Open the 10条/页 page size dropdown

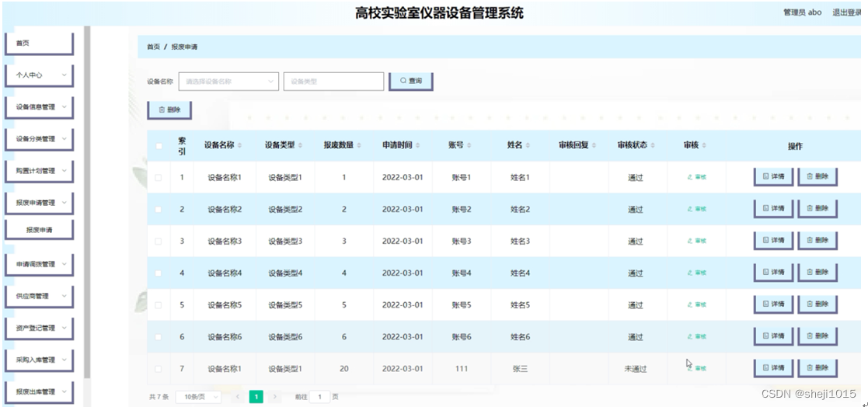[x=198, y=397]
